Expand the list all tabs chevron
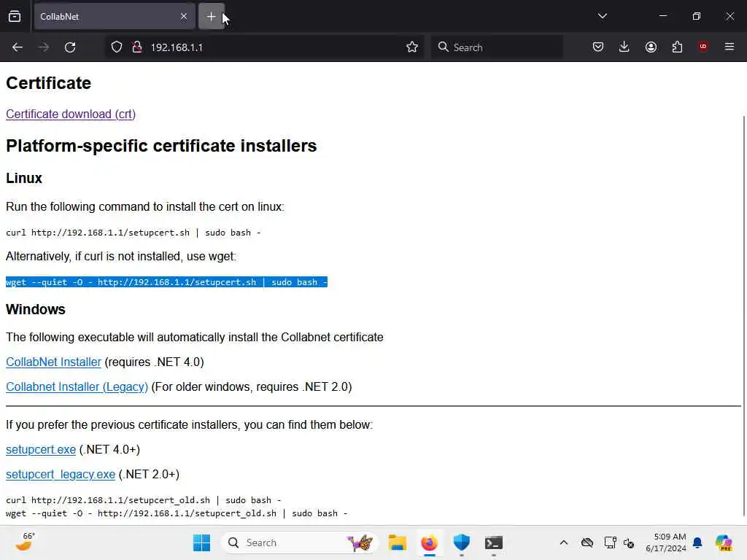 pos(602,16)
